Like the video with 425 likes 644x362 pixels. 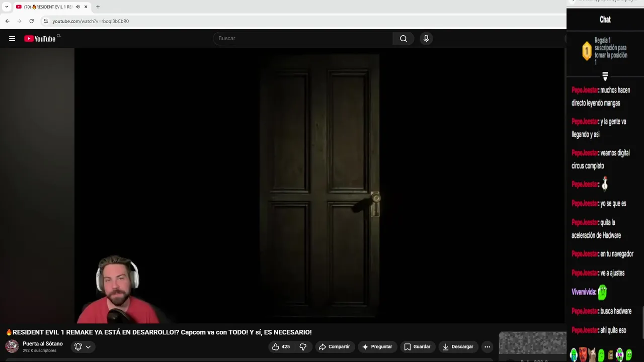click(x=281, y=347)
